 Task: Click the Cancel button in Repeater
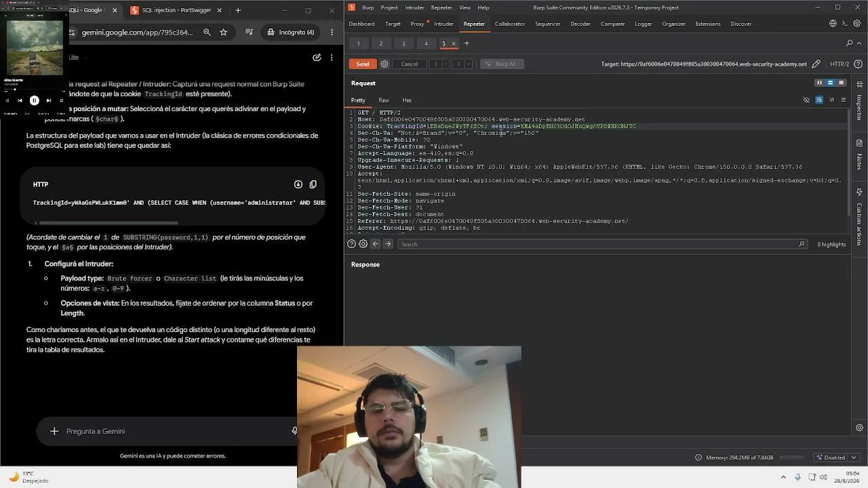(x=410, y=64)
